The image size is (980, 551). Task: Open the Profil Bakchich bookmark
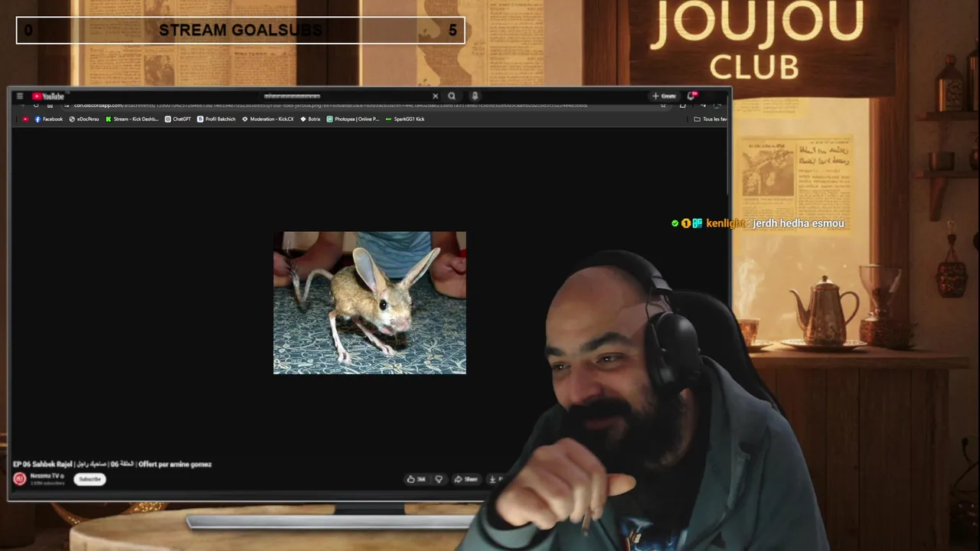tap(216, 119)
